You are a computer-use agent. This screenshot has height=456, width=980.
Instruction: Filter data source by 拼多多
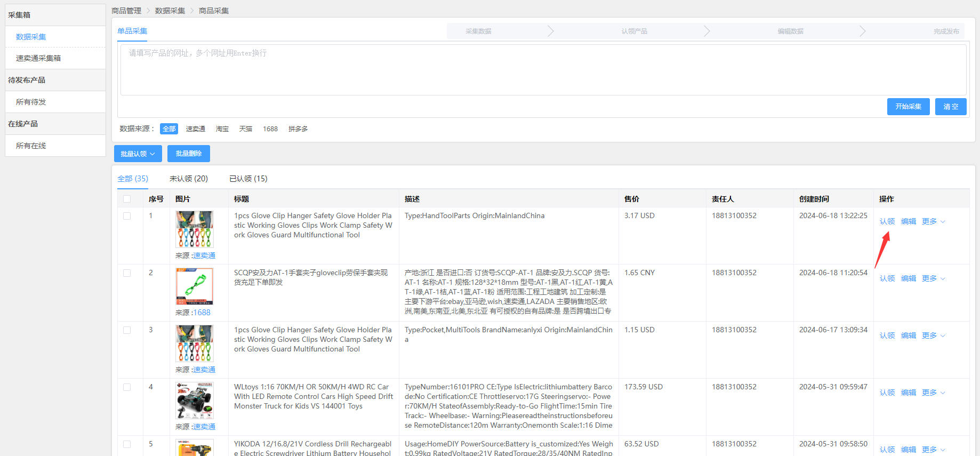(298, 129)
